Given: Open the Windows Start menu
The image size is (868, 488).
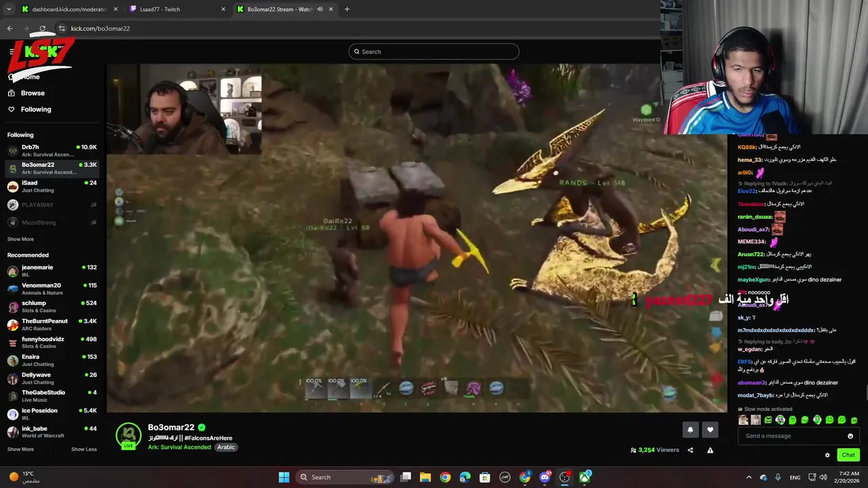Looking at the screenshot, I should (x=284, y=477).
